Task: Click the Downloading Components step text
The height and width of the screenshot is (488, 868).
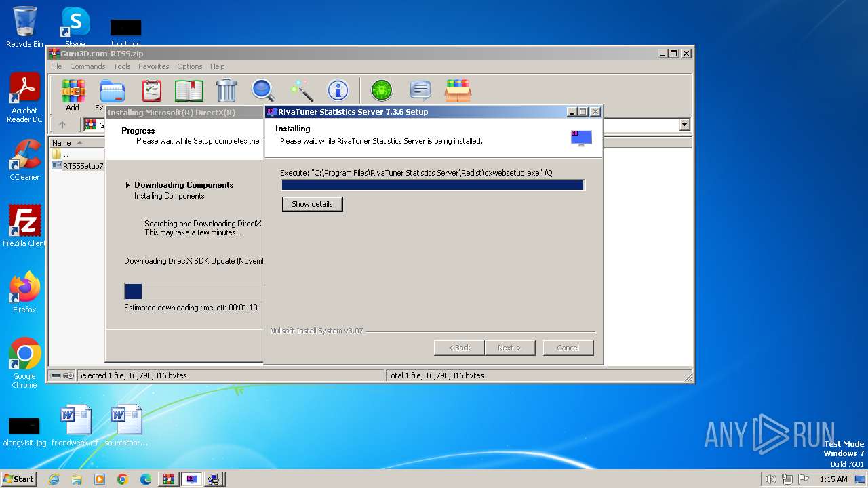Action: tap(184, 185)
